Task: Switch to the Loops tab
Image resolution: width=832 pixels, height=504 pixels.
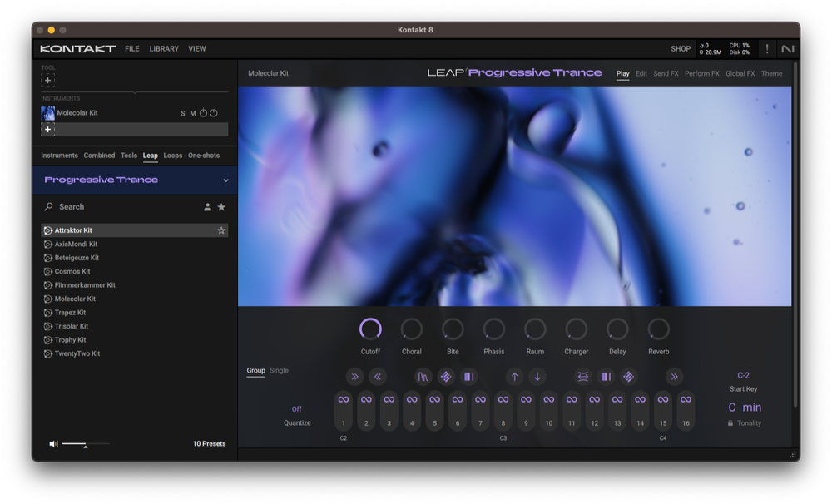Action: pos(173,155)
